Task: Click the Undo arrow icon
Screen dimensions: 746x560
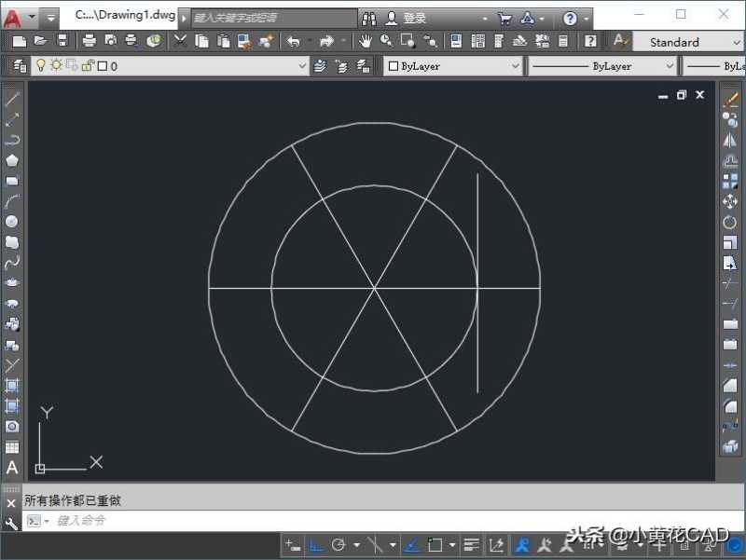Action: [x=291, y=41]
